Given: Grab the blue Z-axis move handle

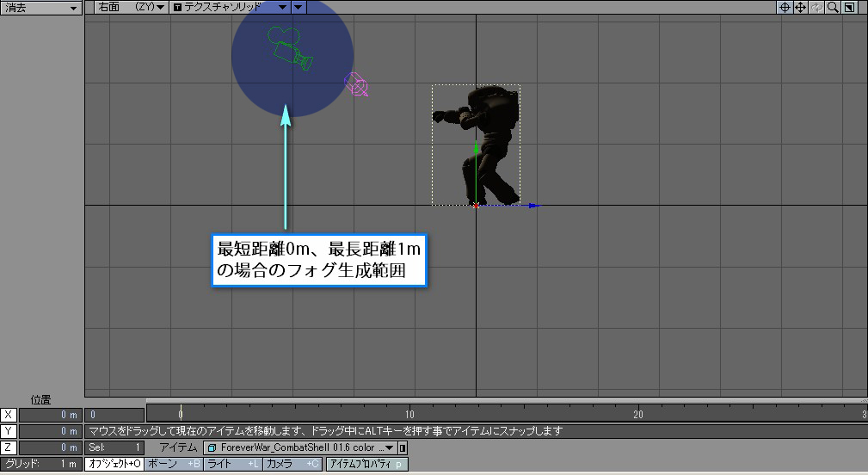Looking at the screenshot, I should [533, 206].
